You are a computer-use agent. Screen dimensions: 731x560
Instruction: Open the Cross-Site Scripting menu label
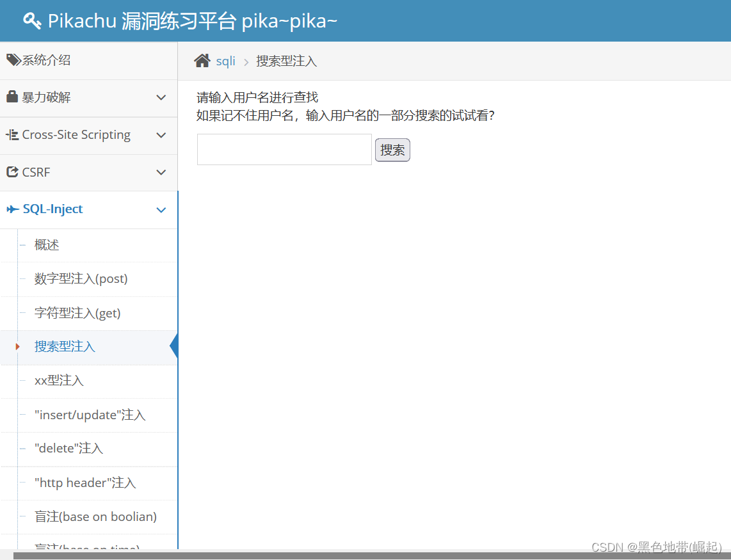pos(76,135)
